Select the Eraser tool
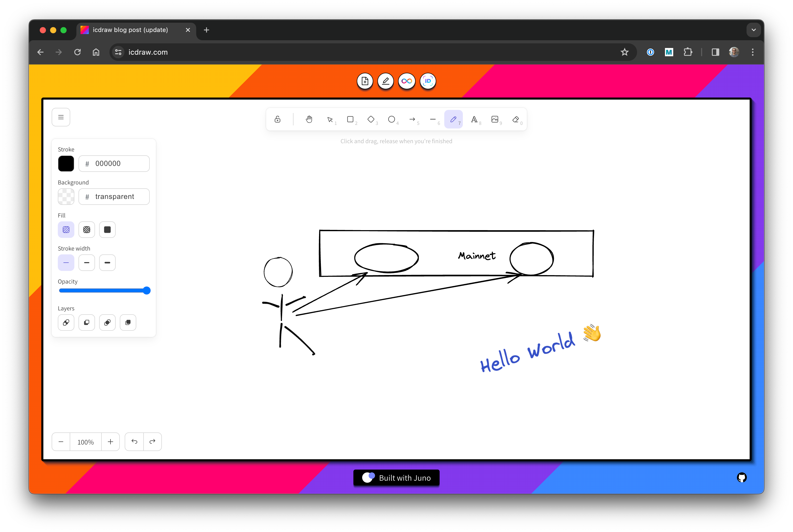 click(516, 119)
